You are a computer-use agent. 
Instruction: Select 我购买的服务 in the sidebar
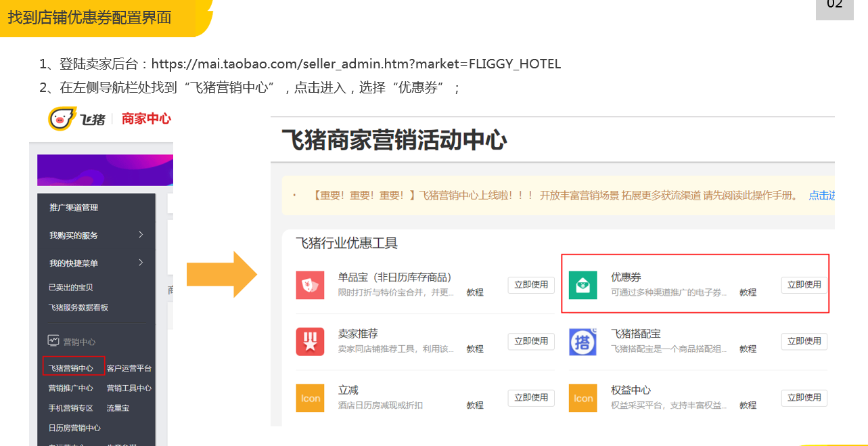tap(74, 235)
